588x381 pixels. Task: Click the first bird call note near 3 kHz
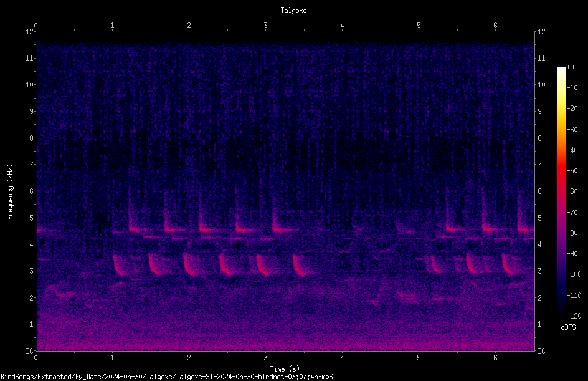[119, 266]
